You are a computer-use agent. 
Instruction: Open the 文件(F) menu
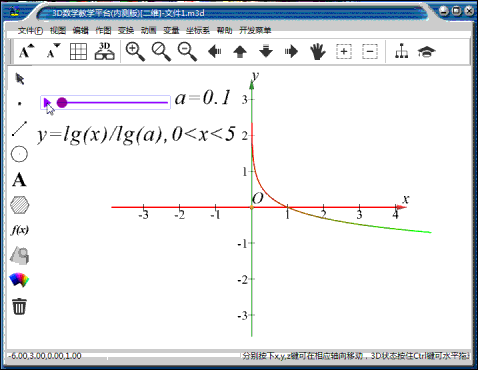[x=30, y=31]
